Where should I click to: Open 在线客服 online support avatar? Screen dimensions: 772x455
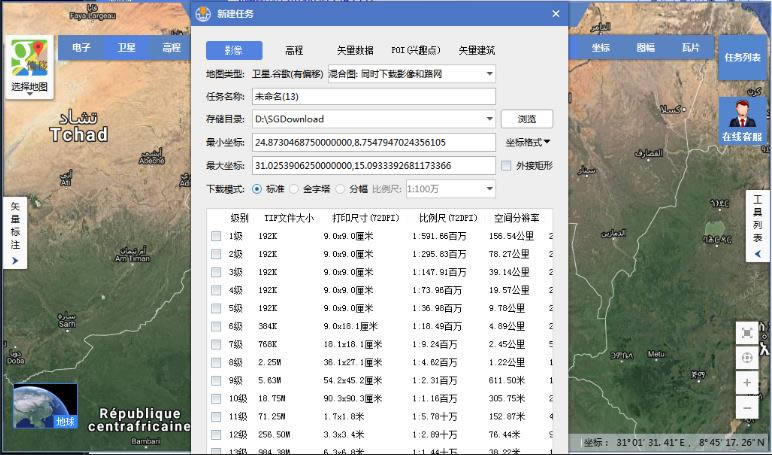[742, 120]
